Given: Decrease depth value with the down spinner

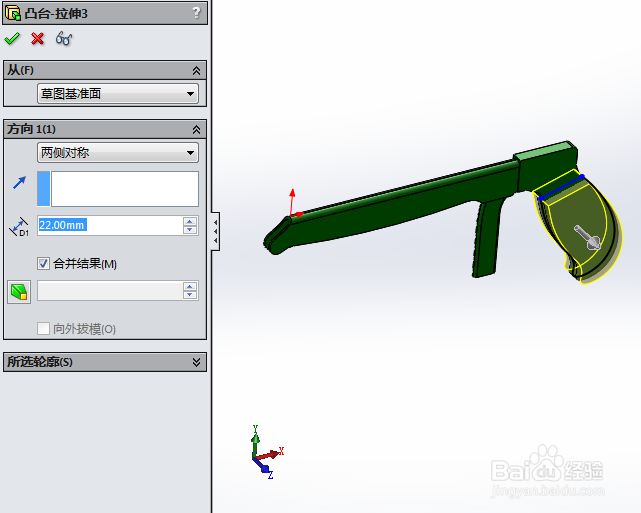Looking at the screenshot, I should pos(190,230).
